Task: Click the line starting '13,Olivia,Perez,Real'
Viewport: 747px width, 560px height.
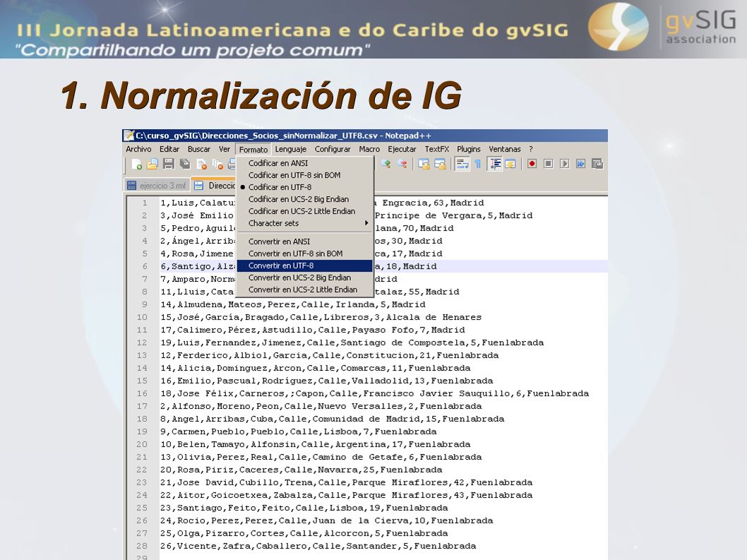Action: (321, 457)
